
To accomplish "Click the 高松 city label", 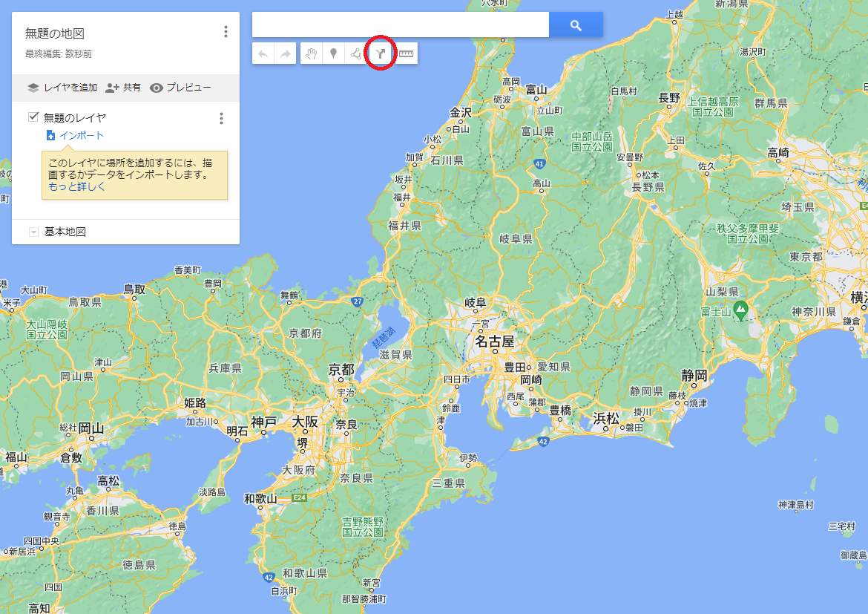I will [x=108, y=481].
